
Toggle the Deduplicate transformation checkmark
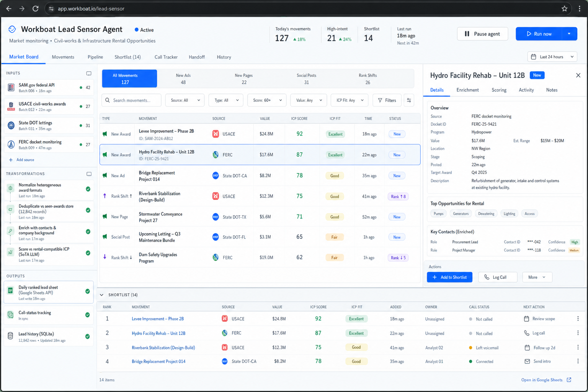(88, 210)
